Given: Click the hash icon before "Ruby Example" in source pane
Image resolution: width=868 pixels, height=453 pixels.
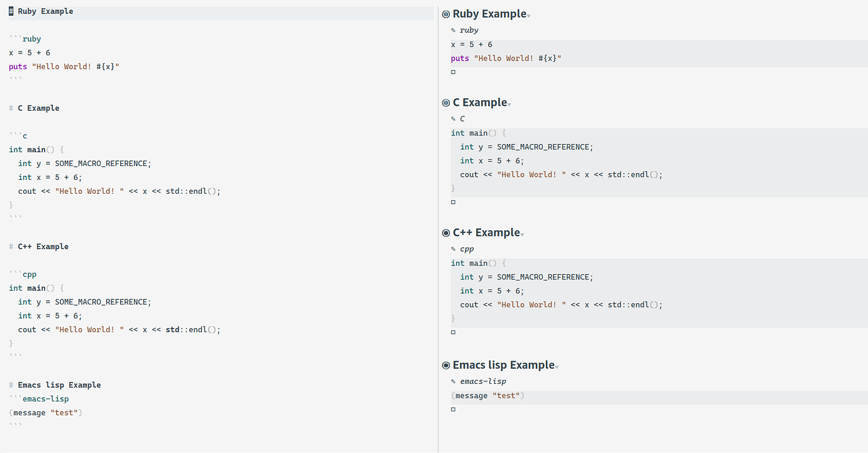Looking at the screenshot, I should tap(11, 11).
